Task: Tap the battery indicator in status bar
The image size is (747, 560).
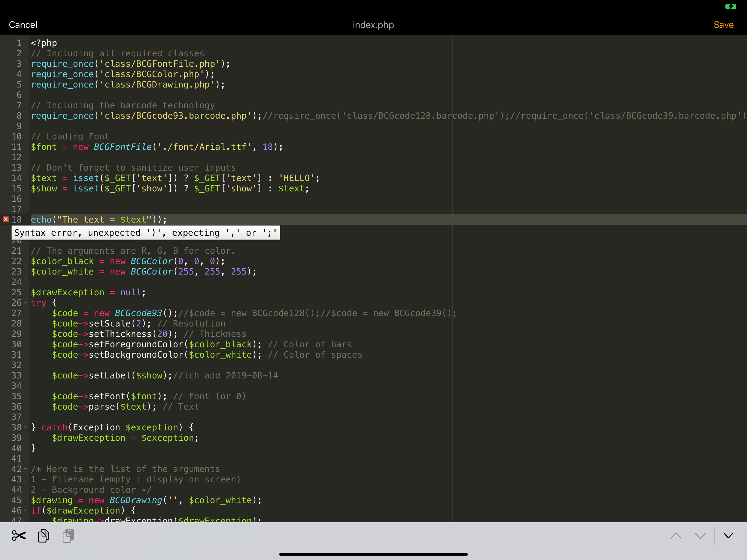Action: pyautogui.click(x=730, y=6)
